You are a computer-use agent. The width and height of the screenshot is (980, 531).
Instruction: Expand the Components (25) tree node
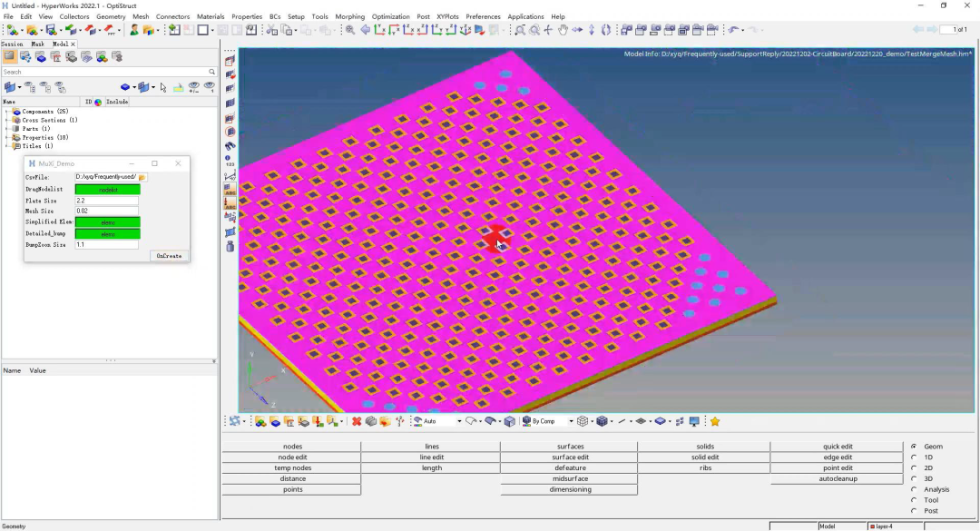click(6, 112)
